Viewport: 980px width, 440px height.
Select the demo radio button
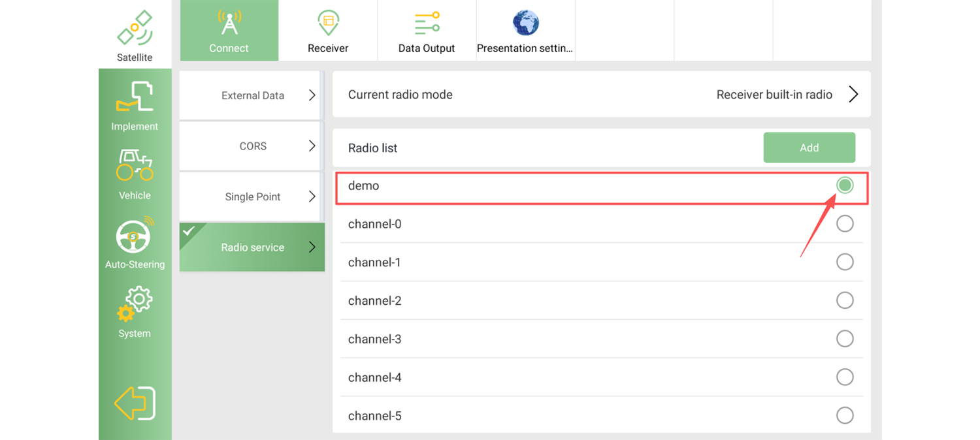tap(845, 185)
